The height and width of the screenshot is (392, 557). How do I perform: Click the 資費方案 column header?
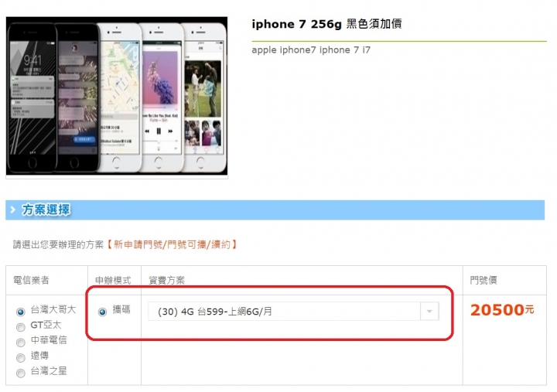(166, 280)
